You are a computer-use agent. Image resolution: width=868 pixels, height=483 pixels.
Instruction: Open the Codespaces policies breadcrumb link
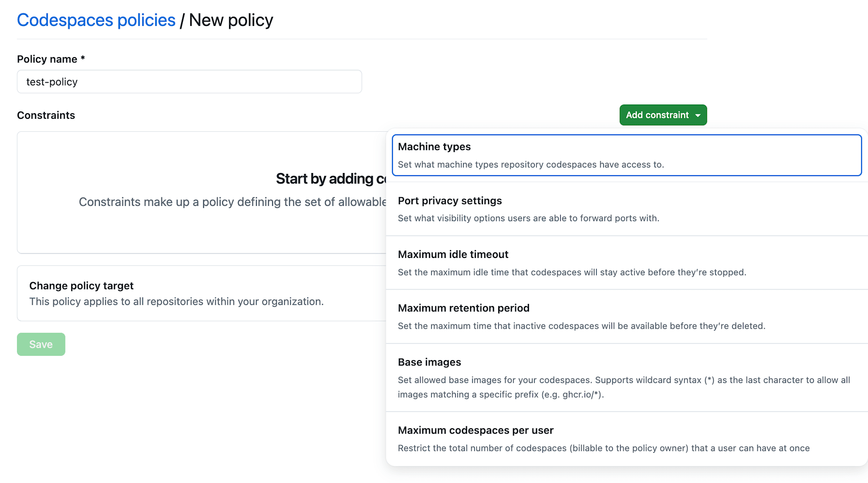[x=96, y=20]
